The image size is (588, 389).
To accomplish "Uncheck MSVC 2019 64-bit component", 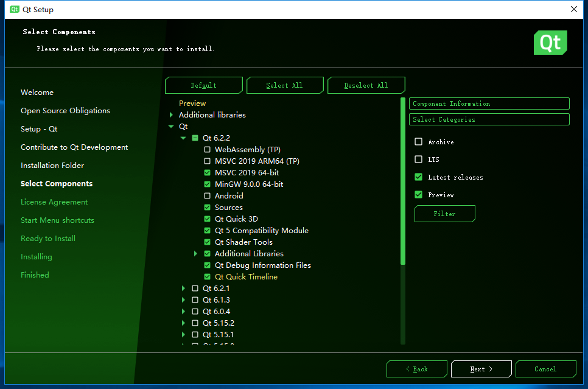I will 207,172.
